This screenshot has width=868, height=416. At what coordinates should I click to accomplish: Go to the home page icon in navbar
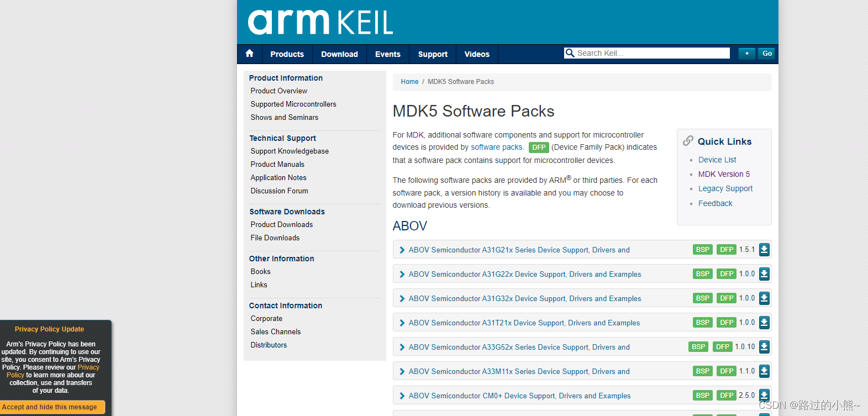tap(249, 54)
